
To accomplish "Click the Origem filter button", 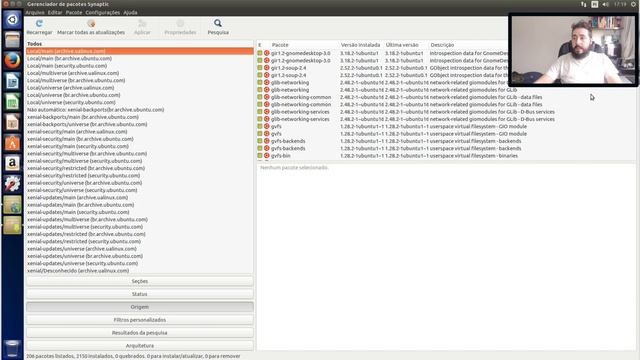I will pos(140,307).
